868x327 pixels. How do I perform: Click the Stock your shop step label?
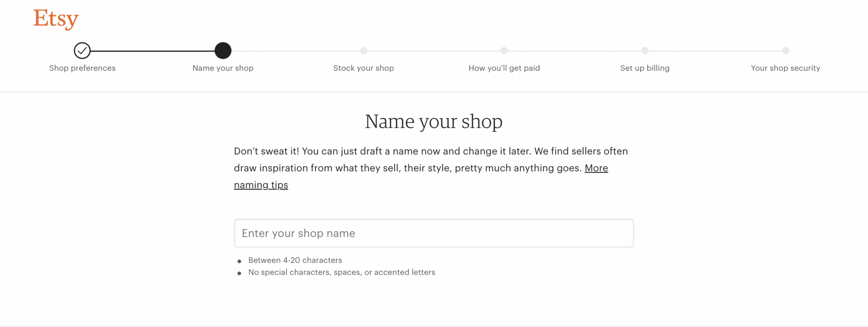[364, 68]
